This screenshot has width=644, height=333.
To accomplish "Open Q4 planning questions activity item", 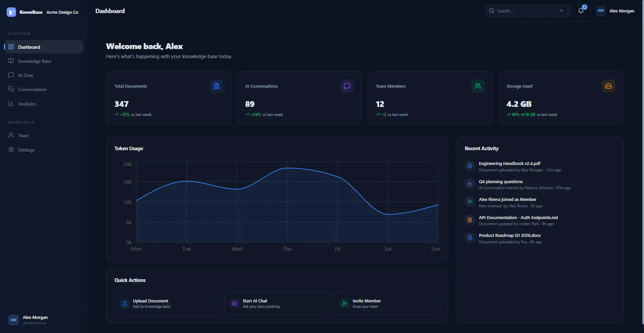I will [540, 184].
